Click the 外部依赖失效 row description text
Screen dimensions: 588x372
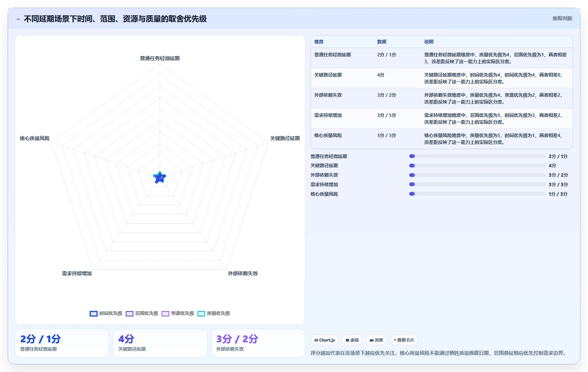493,99
